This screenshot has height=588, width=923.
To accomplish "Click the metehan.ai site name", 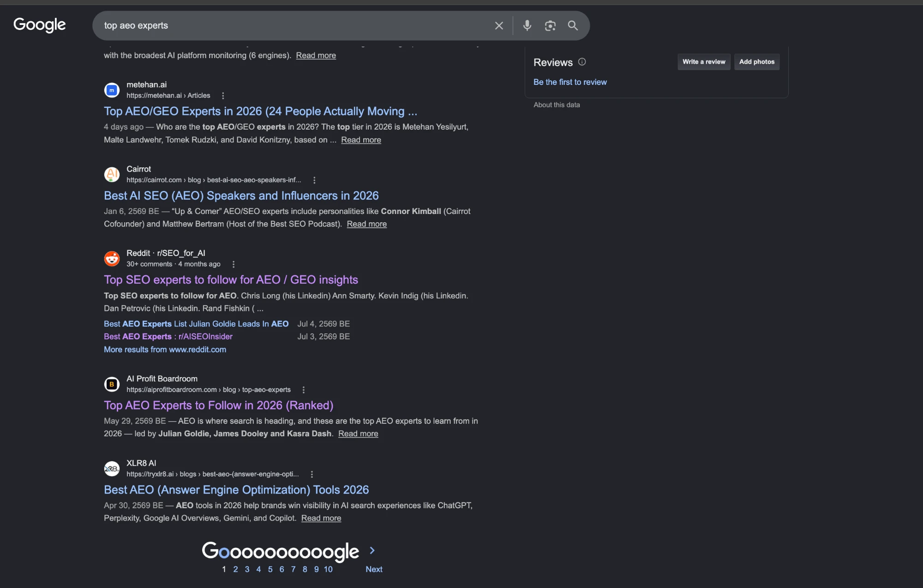I will (146, 85).
